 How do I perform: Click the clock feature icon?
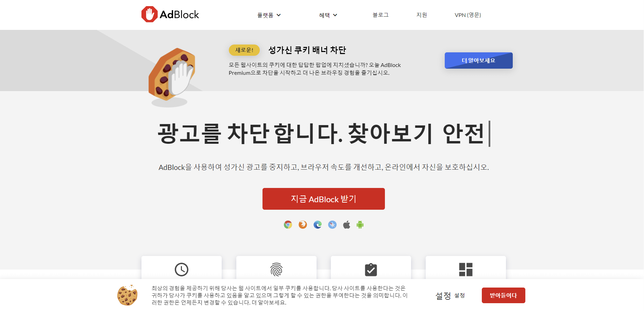(x=181, y=270)
